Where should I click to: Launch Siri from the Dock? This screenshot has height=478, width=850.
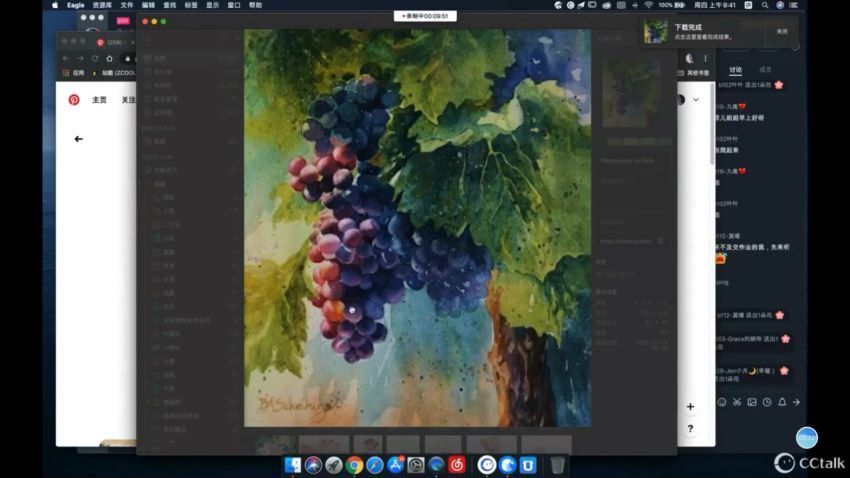[x=313, y=465]
